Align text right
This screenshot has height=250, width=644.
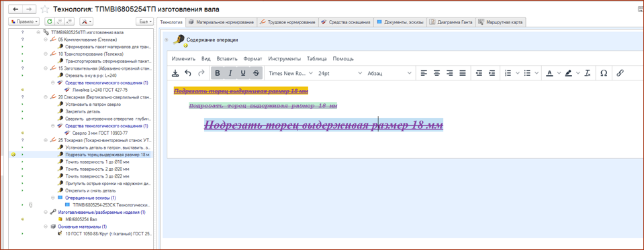pyautogui.click(x=450, y=73)
